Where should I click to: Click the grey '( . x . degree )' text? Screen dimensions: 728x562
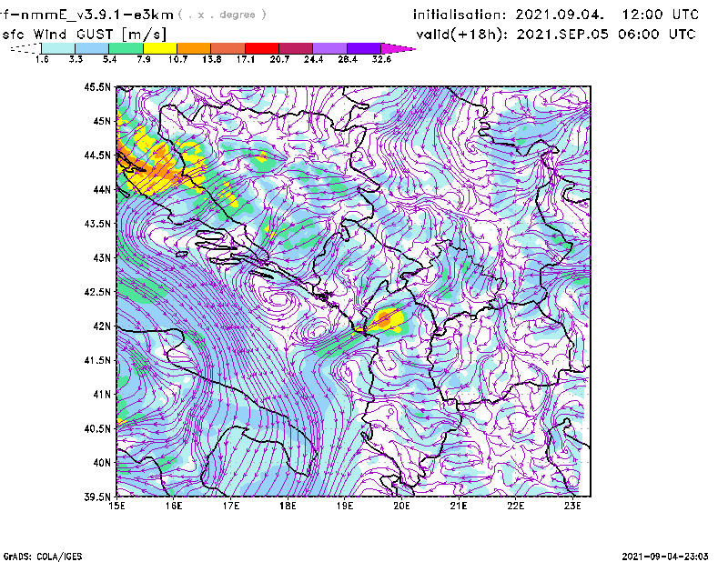(x=222, y=15)
